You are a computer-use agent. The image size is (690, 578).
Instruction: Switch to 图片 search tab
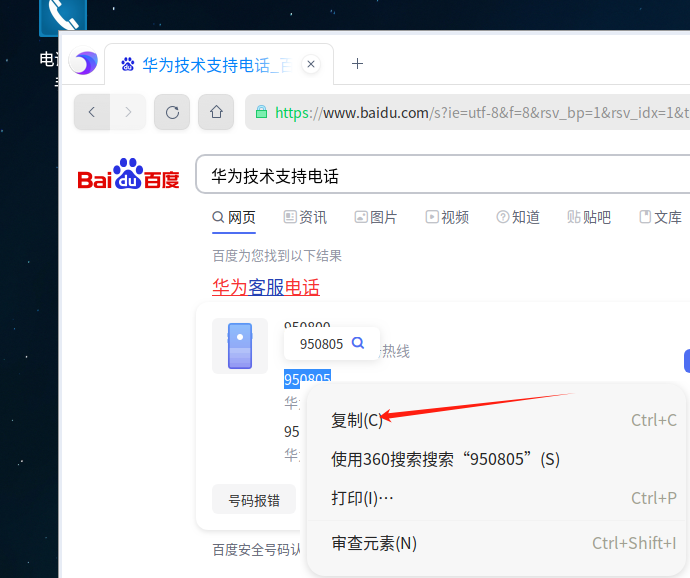point(376,217)
